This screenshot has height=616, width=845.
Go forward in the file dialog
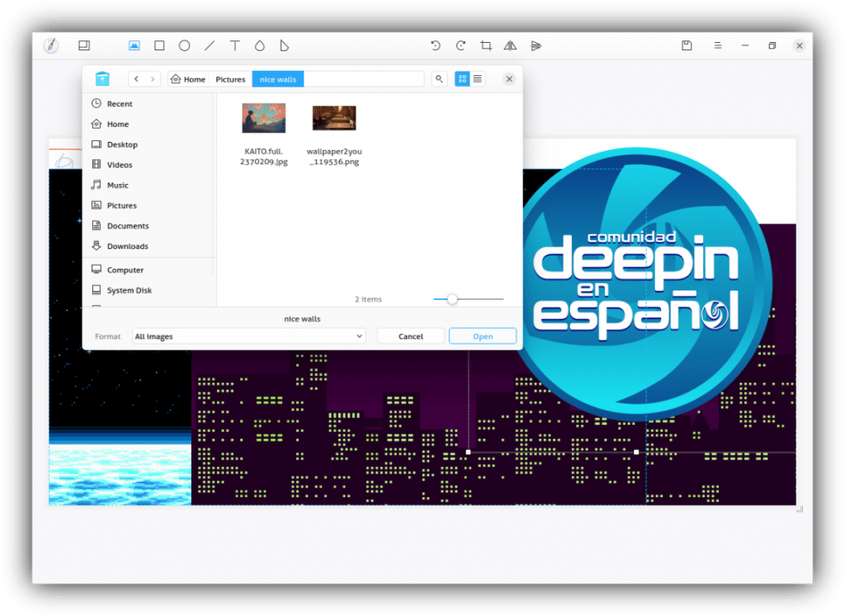point(153,79)
